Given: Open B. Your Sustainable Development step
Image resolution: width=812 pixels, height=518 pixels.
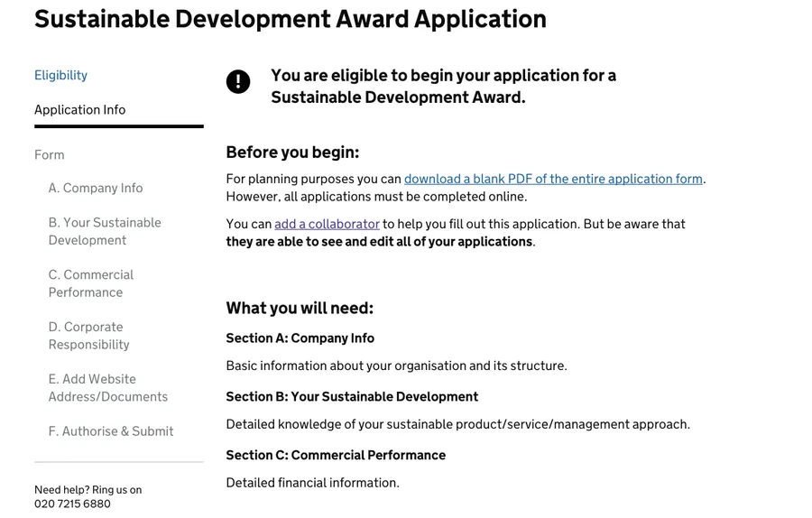Looking at the screenshot, I should coord(105,231).
